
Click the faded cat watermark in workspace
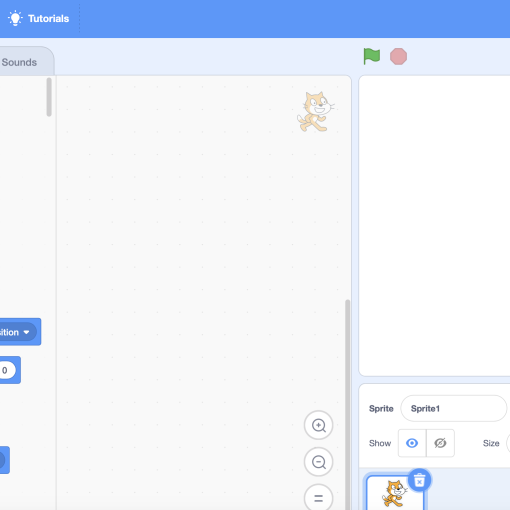click(316, 112)
